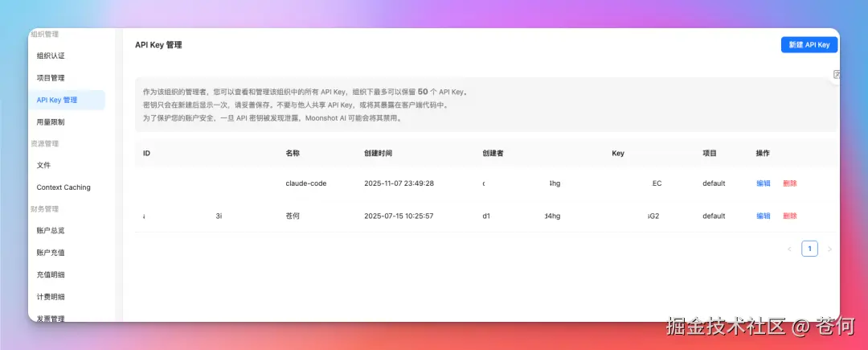Image resolution: width=868 pixels, height=350 pixels.
Task: Click 编辑 for the claude-code key
Action: [764, 183]
